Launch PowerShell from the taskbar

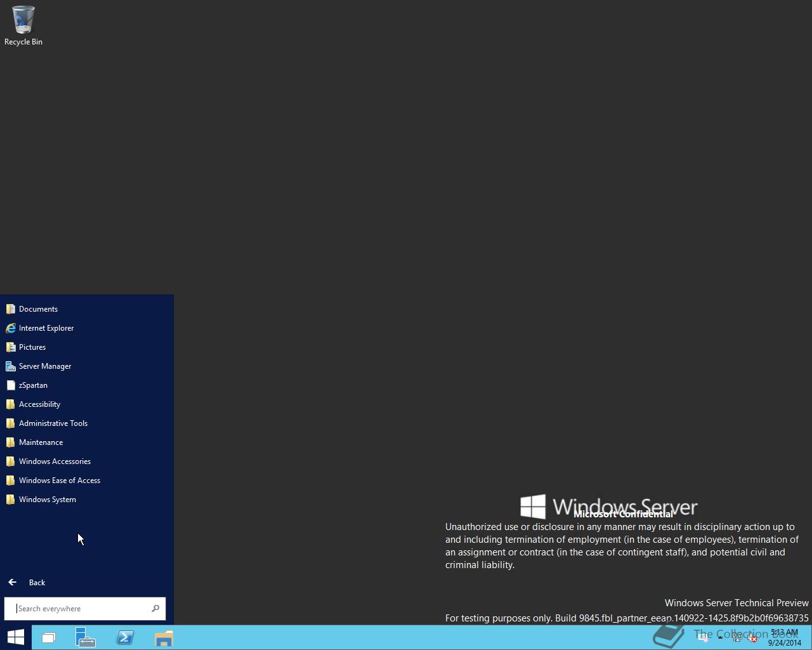125,637
